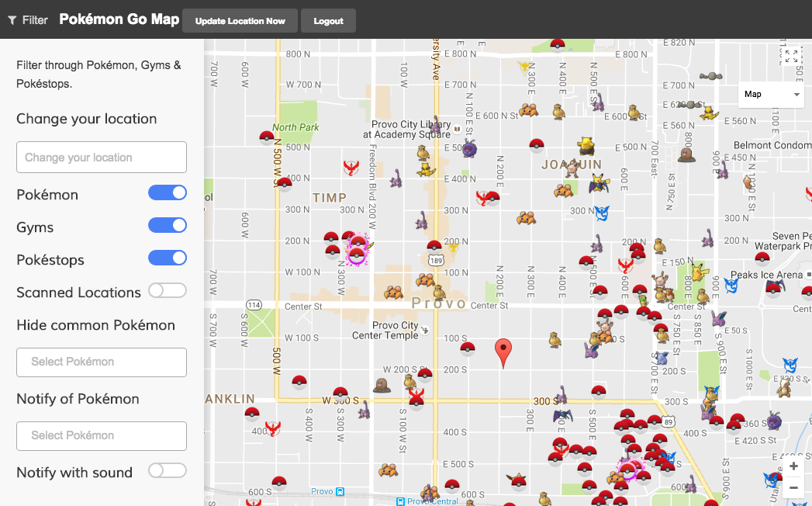Screen dimensions: 812x506
Task: Open the Mystic gym at 300 N
Action: (x=601, y=213)
